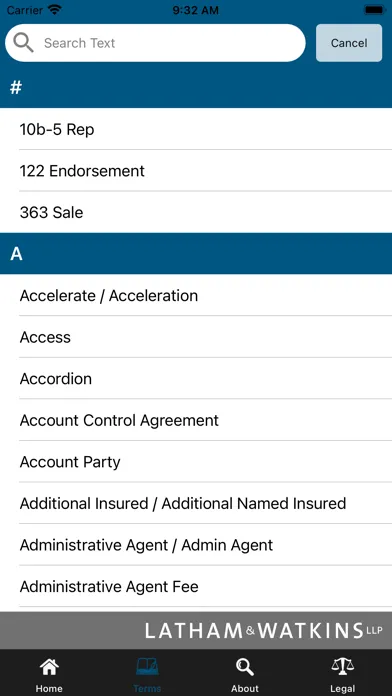Open the Legal scales icon tab
The image size is (392, 696).
tap(343, 667)
